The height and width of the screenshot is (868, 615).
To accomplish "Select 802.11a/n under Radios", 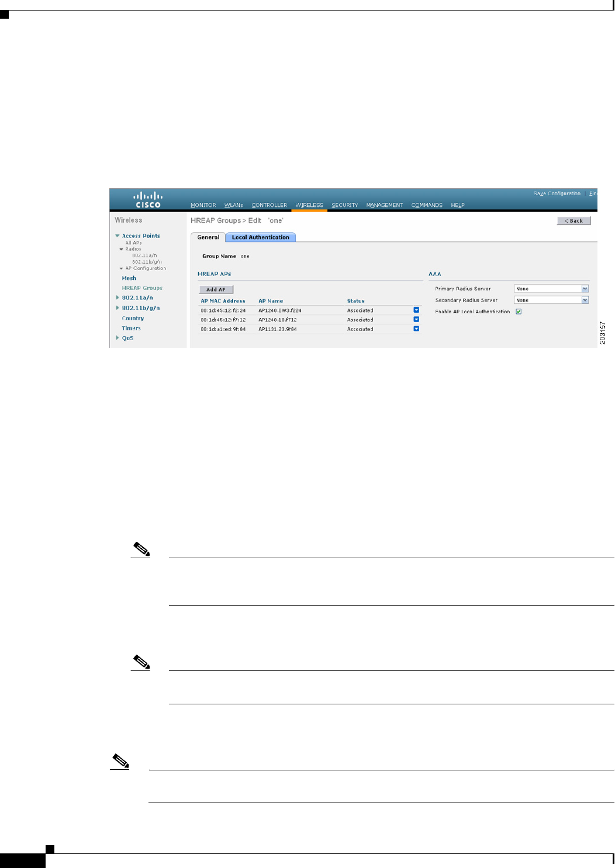I will 144,255.
